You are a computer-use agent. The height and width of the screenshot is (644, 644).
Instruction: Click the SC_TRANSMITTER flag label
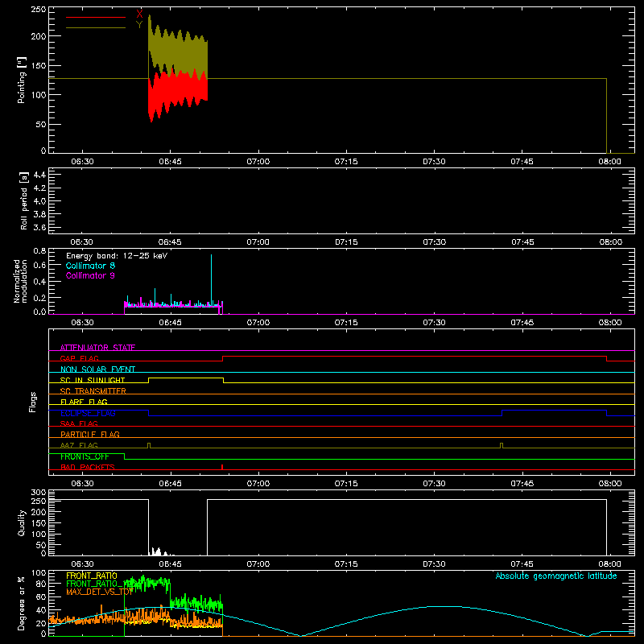tap(93, 391)
